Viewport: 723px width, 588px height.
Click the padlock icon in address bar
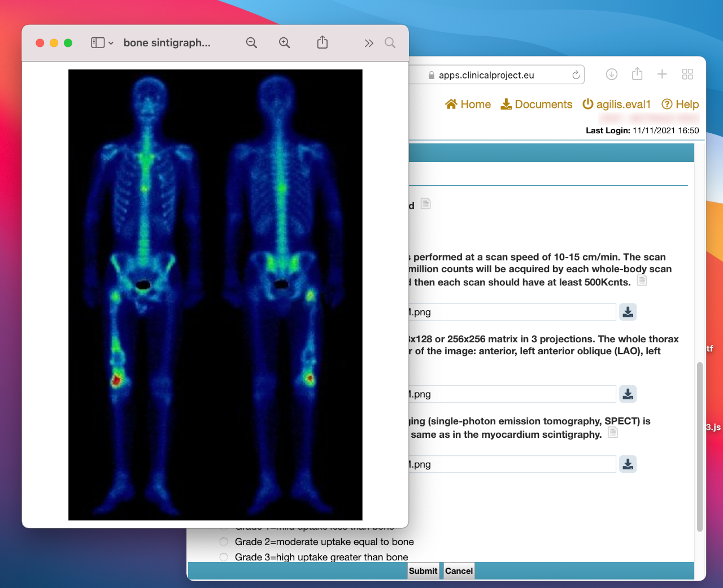[x=432, y=75]
